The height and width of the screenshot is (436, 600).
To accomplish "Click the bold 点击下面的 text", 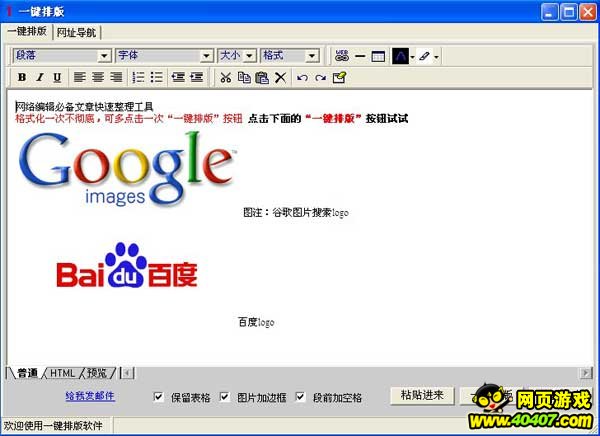I will point(274,119).
